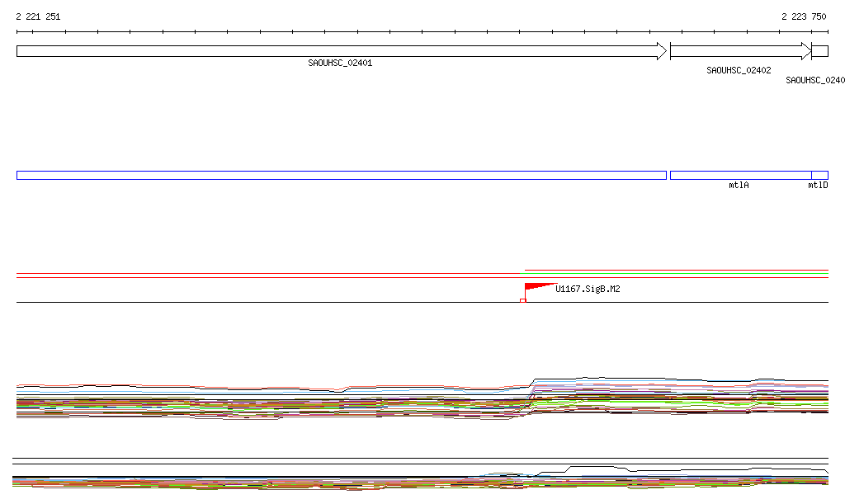Select the long unlabeled blue annotation box
The width and height of the screenshot is (845, 504).
click(340, 175)
